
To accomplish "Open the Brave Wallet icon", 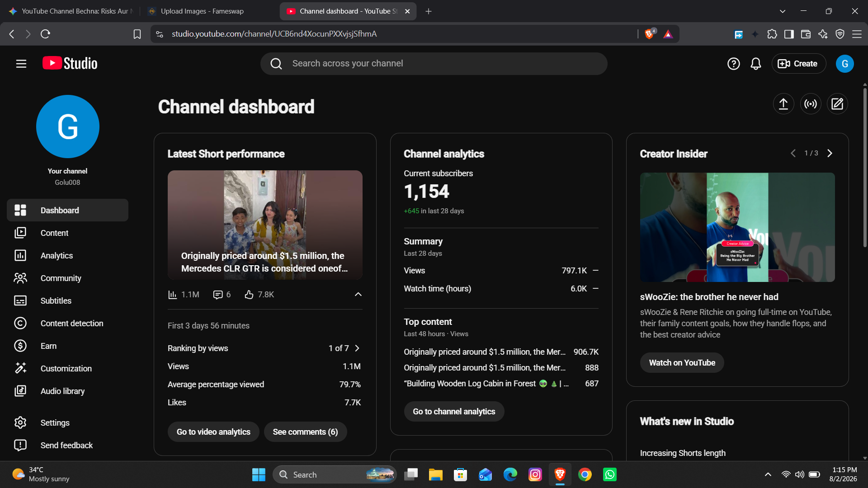I will click(806, 34).
